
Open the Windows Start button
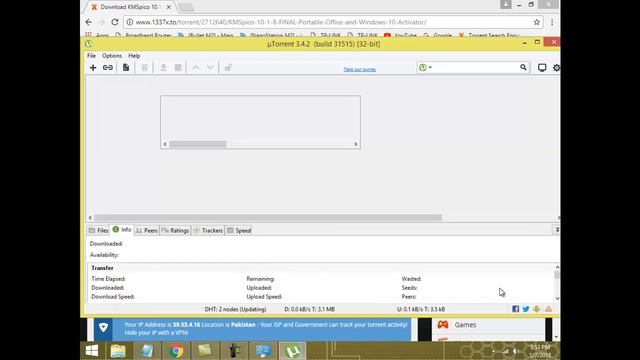[92, 351]
